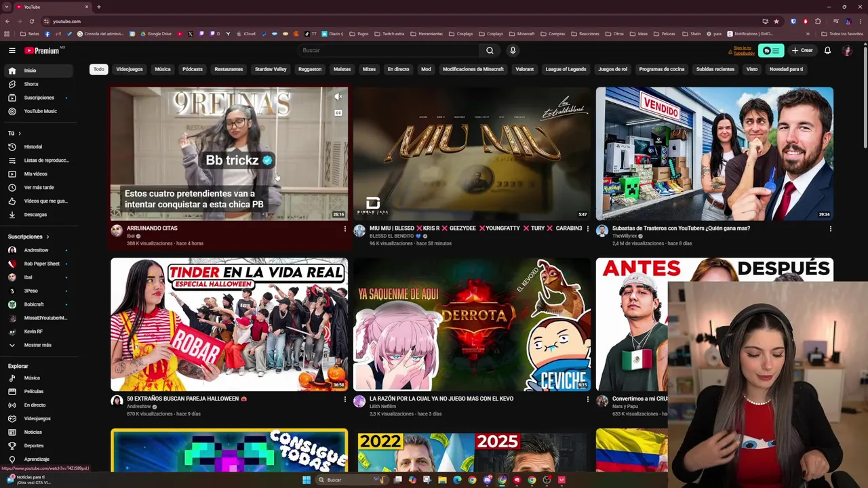Open the Minecraft bookmarks folder

(x=521, y=34)
